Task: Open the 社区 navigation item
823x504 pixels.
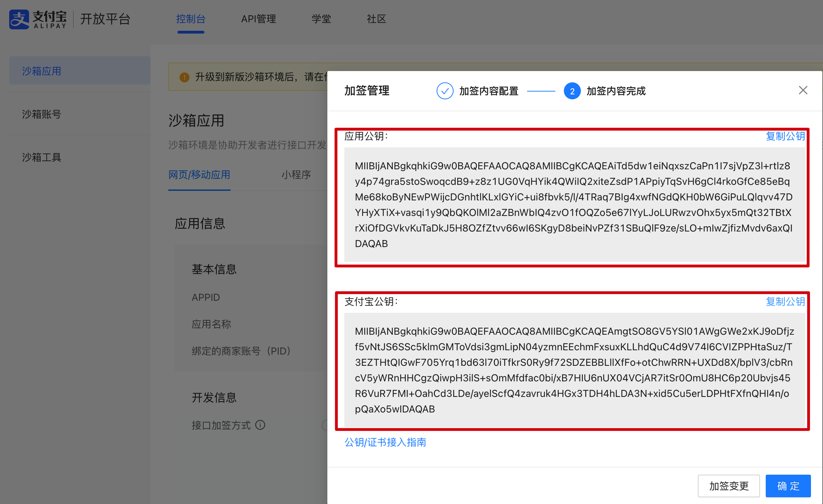Action: [x=377, y=19]
